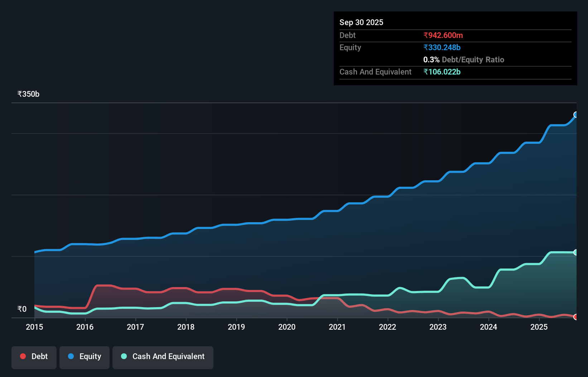Click the Equity row label in tooltip
Image resolution: width=588 pixels, height=377 pixels.
pos(350,47)
